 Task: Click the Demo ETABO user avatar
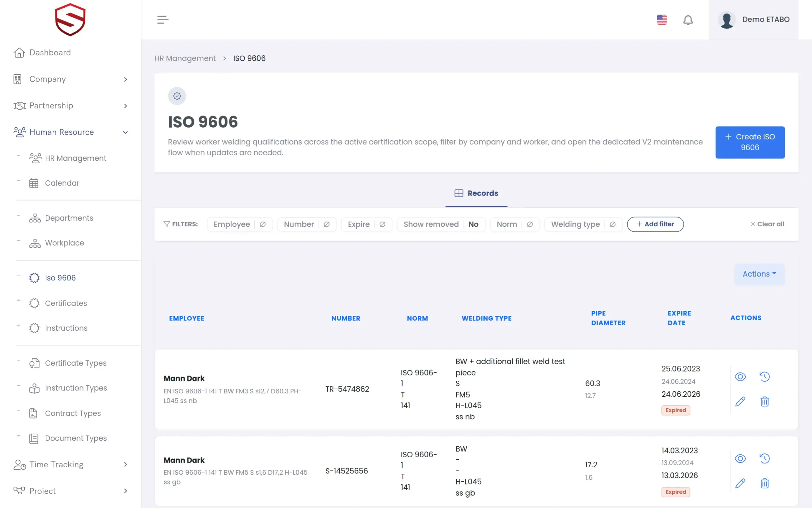pyautogui.click(x=726, y=20)
